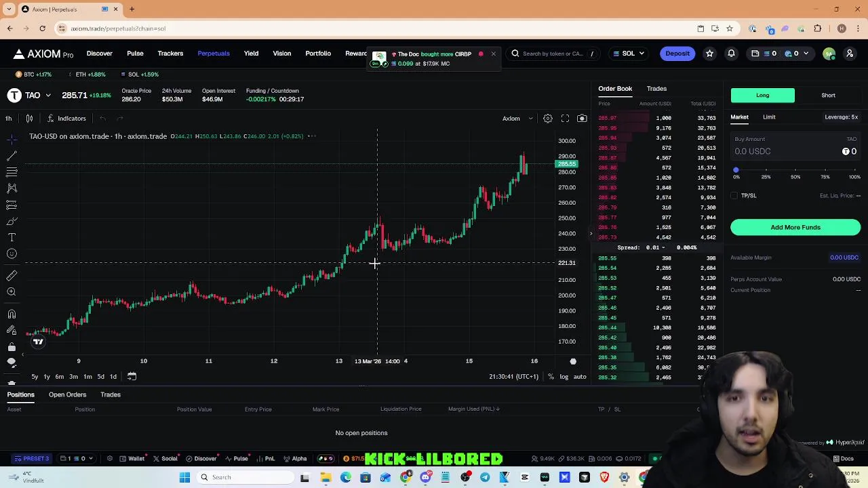Open the 1h interval dropdown
This screenshot has height=488, width=868.
pyautogui.click(x=8, y=119)
